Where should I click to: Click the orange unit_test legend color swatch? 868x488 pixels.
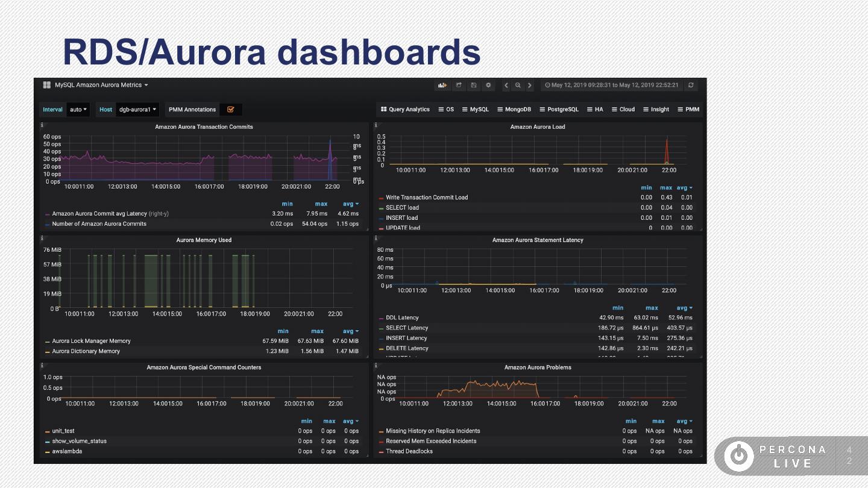pyautogui.click(x=48, y=431)
